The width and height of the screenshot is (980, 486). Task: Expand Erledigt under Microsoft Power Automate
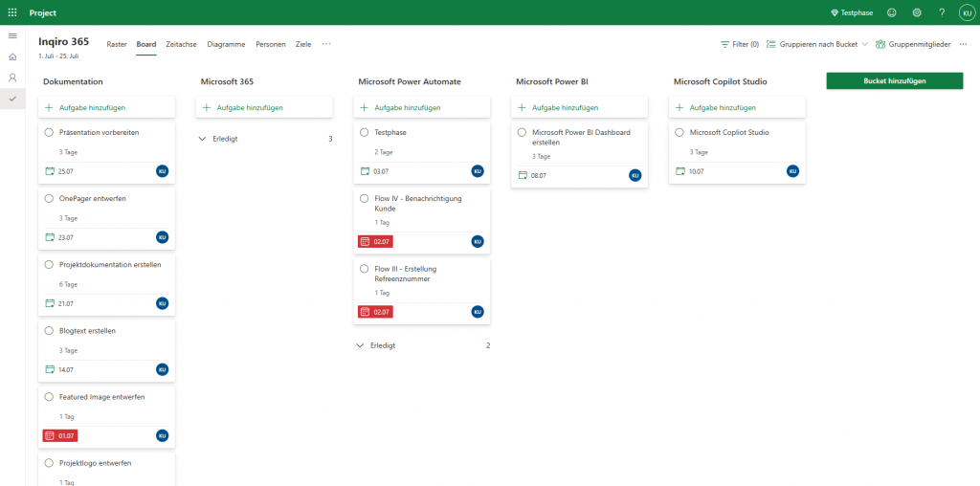360,345
